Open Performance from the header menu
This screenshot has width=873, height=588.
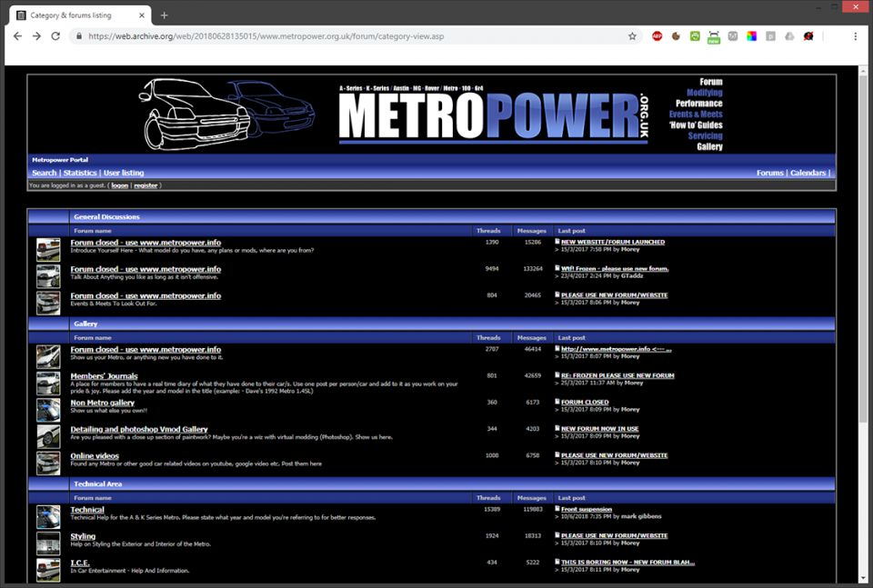click(x=698, y=104)
